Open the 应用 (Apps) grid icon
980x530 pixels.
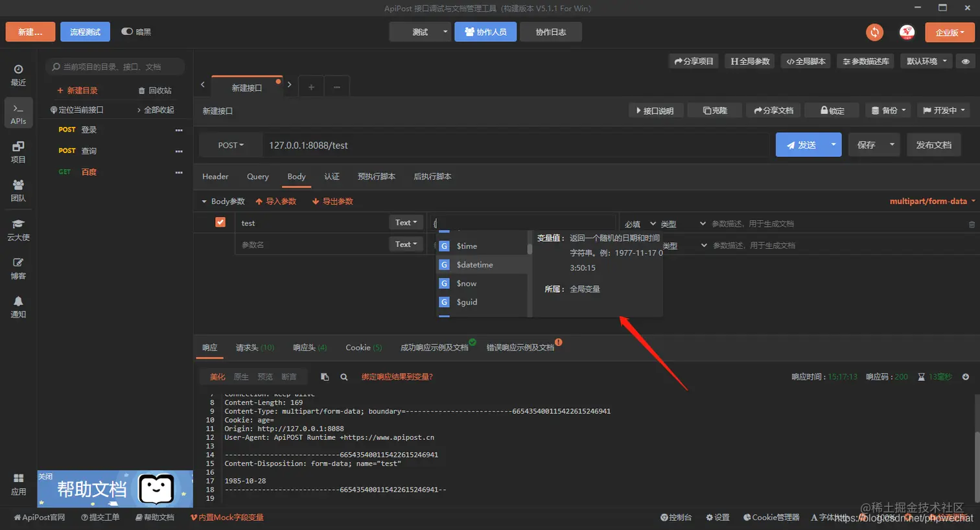(x=18, y=484)
